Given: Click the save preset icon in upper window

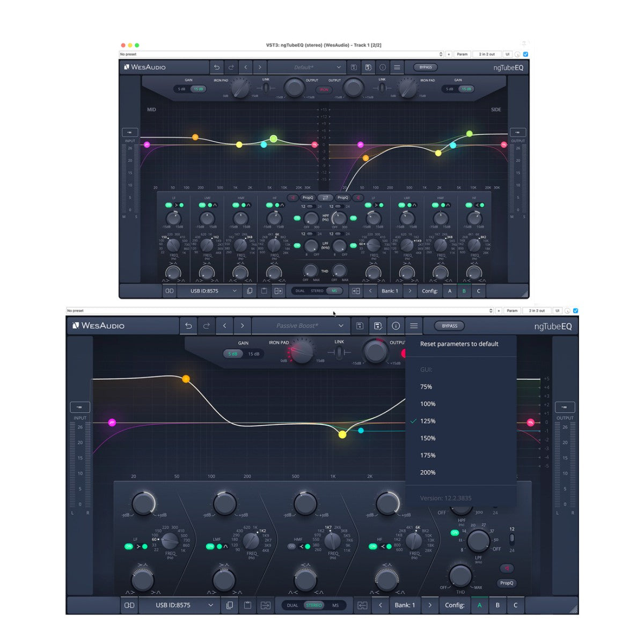Looking at the screenshot, I should pos(354,67).
